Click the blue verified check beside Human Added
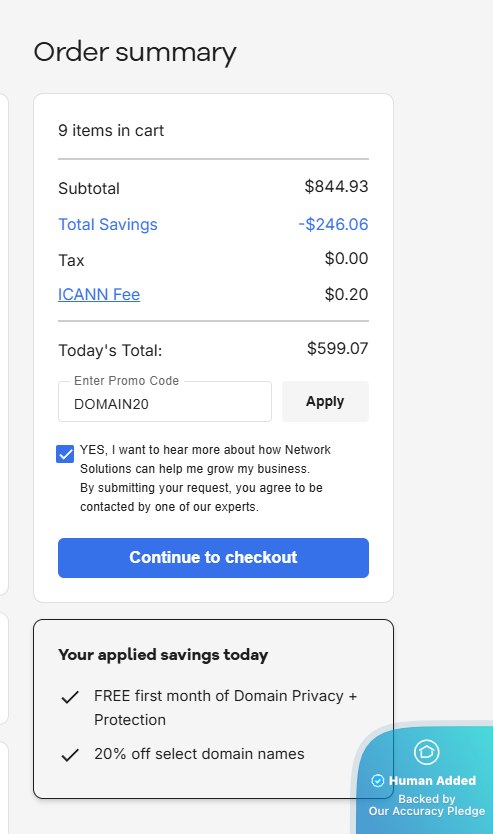 coord(378,780)
